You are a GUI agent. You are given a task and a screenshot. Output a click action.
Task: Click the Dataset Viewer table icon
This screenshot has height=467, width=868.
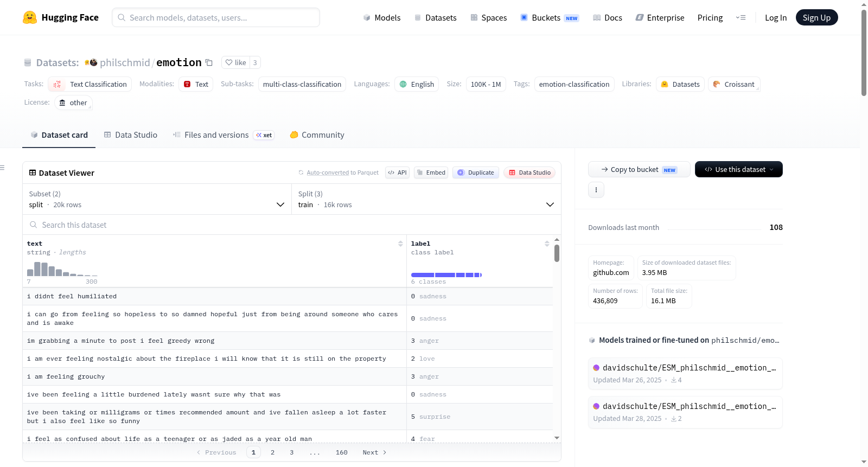point(33,172)
